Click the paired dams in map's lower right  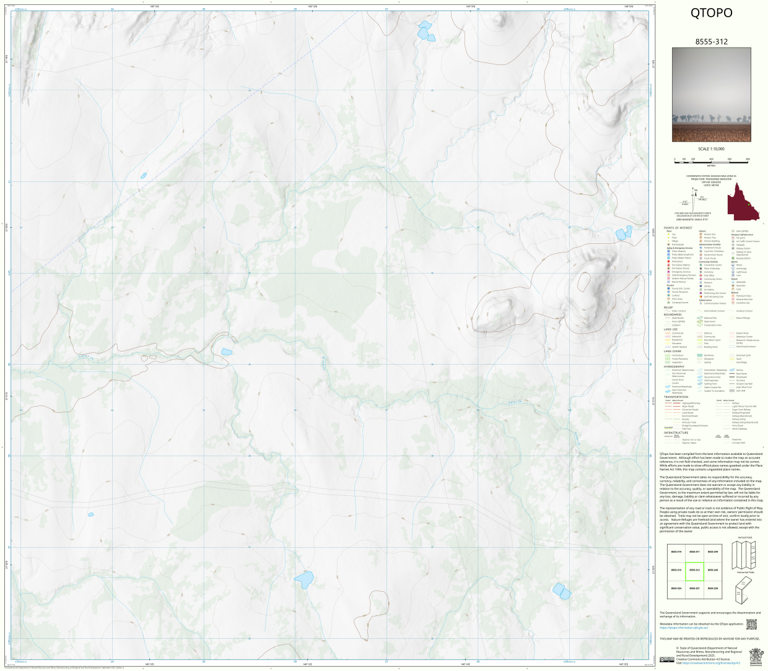click(x=561, y=591)
